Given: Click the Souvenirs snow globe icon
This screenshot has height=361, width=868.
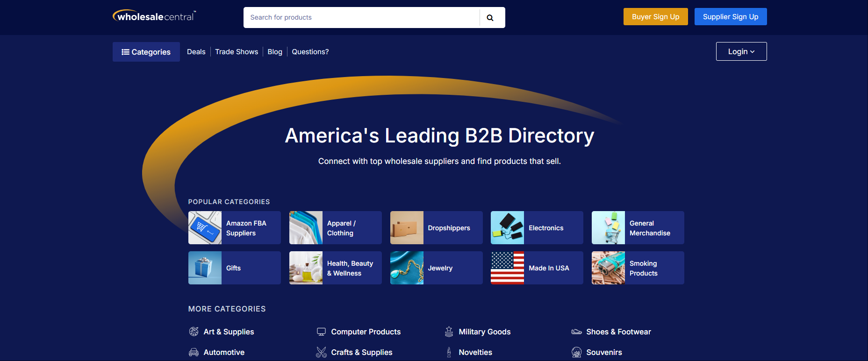Looking at the screenshot, I should [x=576, y=352].
